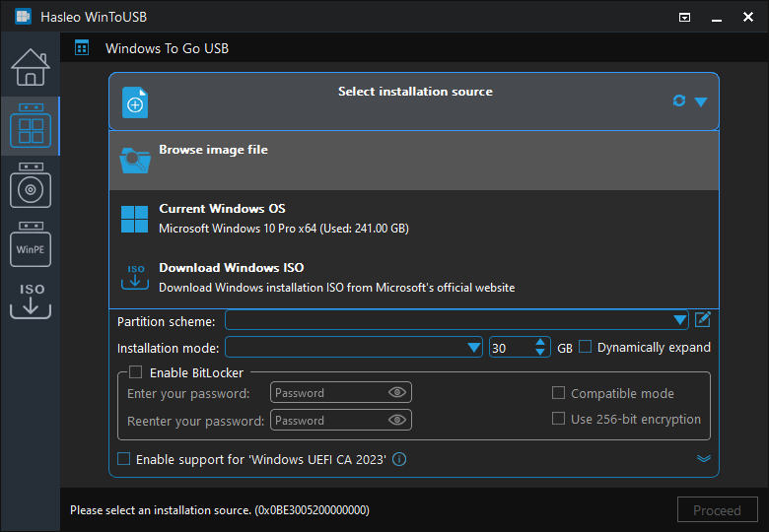
Task: Open the Partition scheme dropdown
Action: (456, 320)
